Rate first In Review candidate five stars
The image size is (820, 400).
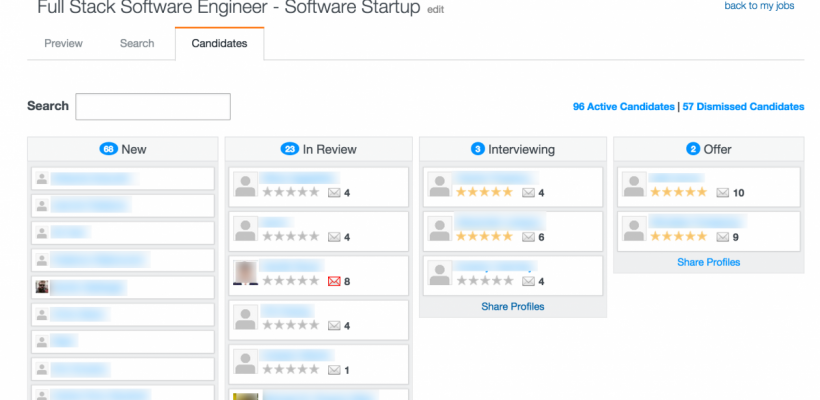(314, 192)
